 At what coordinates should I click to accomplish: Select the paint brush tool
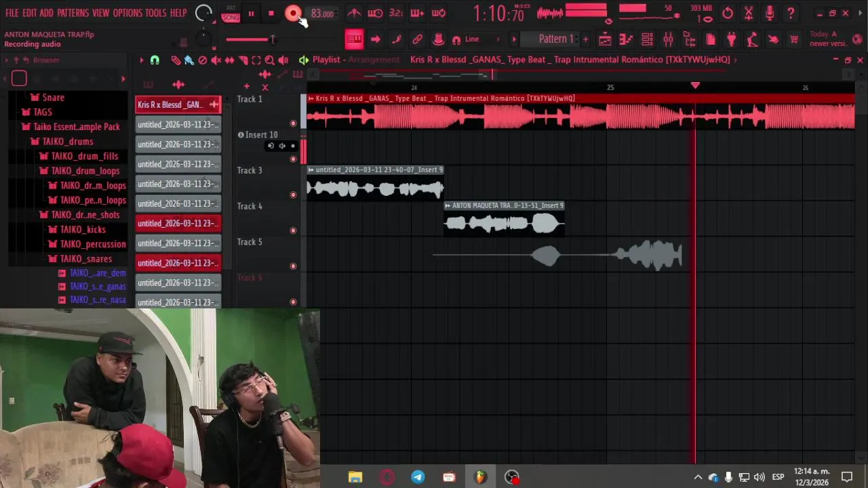coord(189,60)
